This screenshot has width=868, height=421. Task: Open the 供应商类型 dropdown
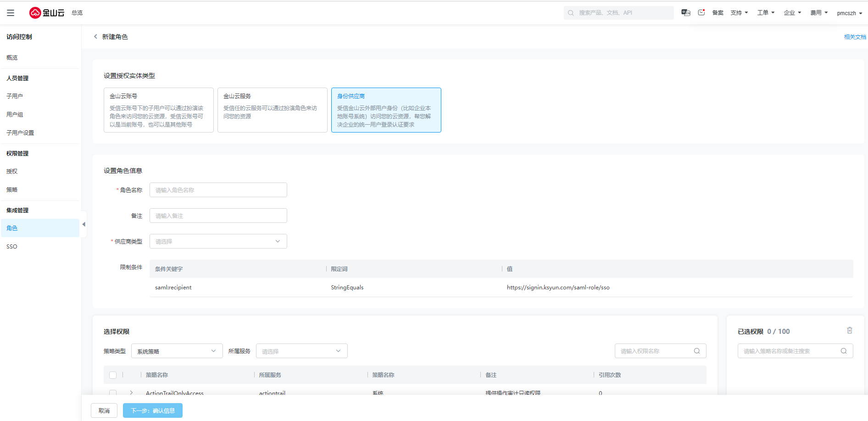[218, 241]
